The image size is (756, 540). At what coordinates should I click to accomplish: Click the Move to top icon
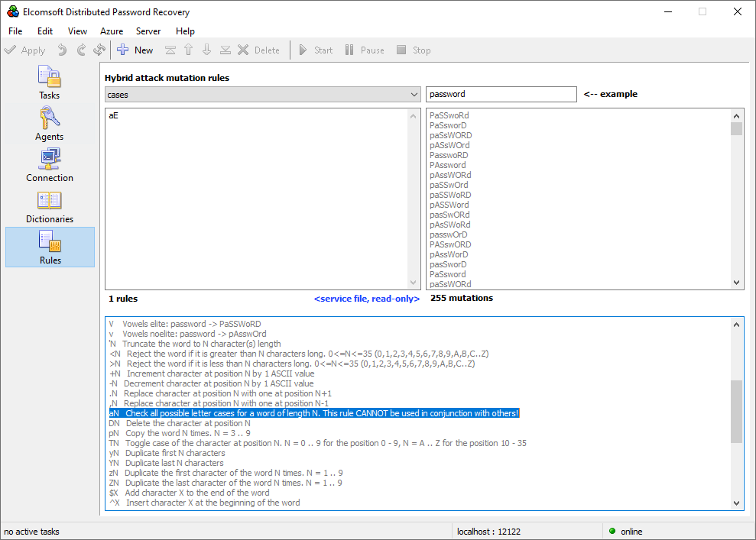[170, 50]
